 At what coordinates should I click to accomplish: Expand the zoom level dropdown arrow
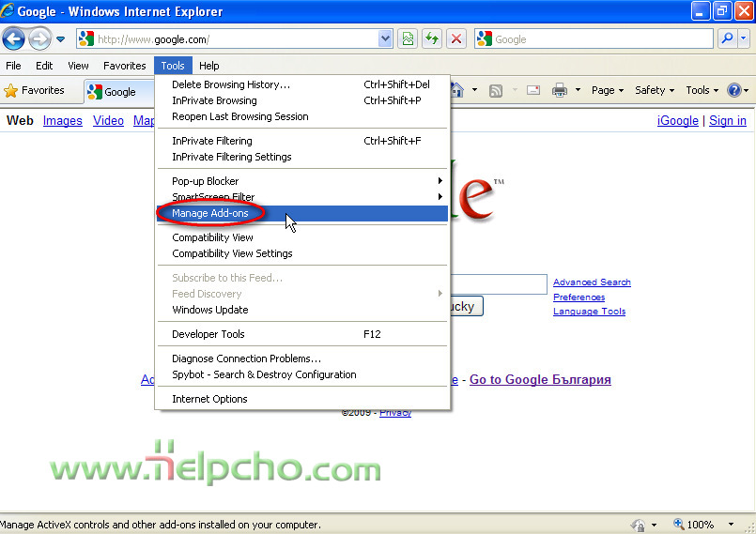731,524
